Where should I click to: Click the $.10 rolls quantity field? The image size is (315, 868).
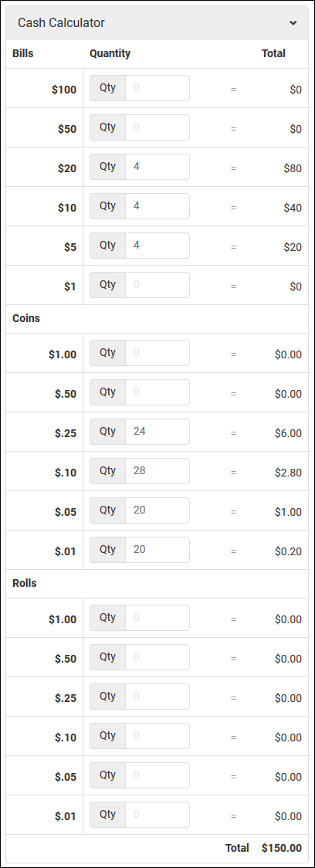point(157,735)
